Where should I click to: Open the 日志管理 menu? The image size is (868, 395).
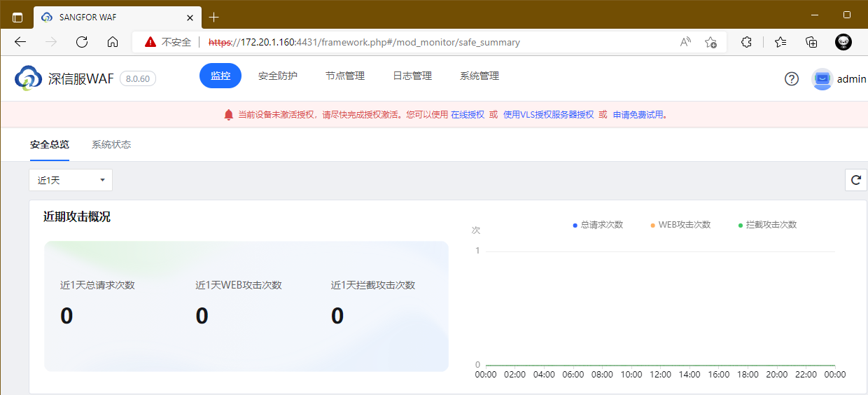[x=412, y=76]
